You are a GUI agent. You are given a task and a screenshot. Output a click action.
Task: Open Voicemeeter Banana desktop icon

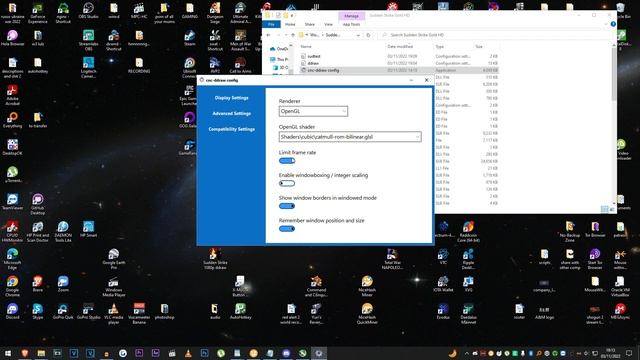tap(139, 313)
